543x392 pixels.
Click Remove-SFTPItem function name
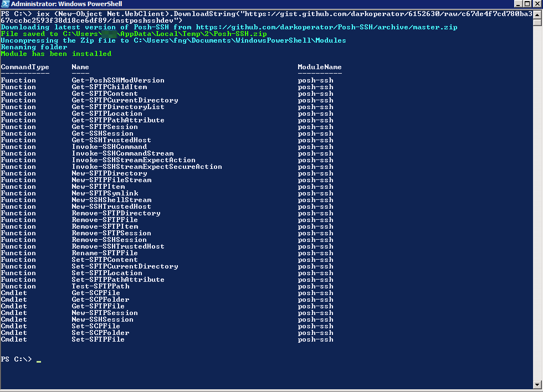[x=105, y=226]
